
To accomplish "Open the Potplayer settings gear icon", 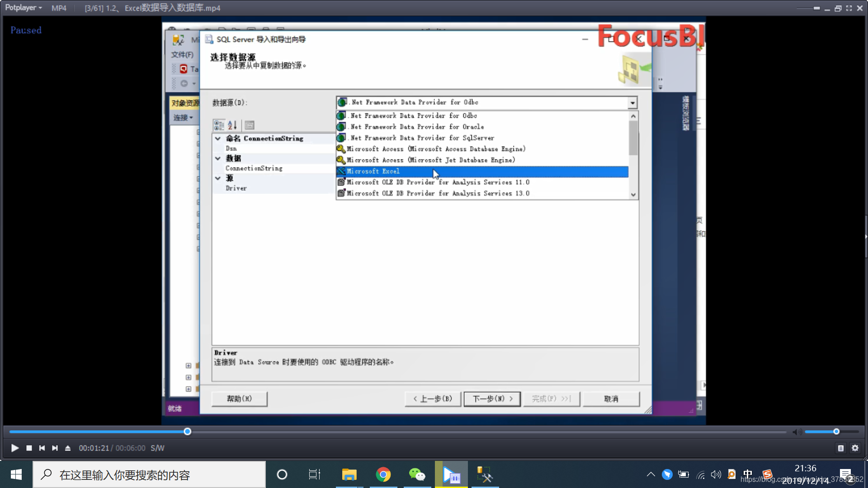I will pos(855,448).
